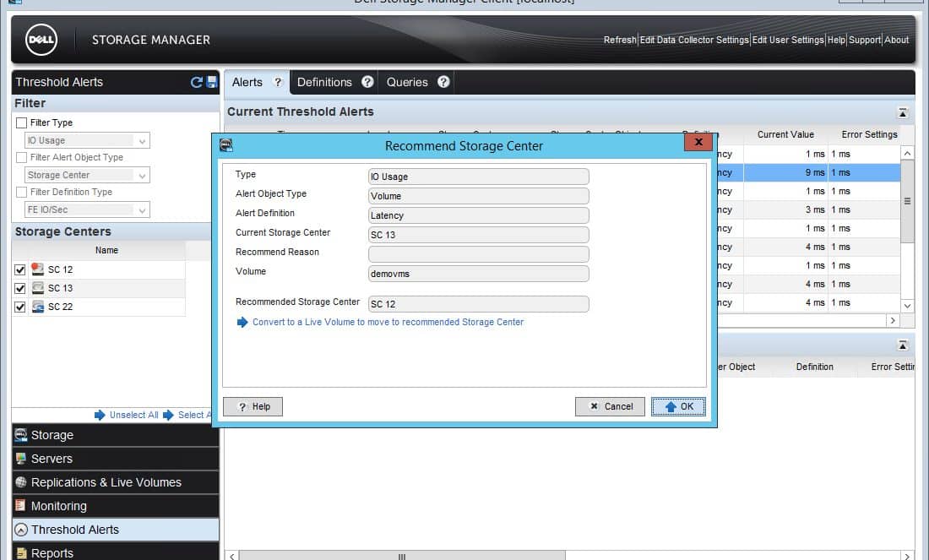
Task: Collapse the Current Threshold Alerts section
Action: 902,112
